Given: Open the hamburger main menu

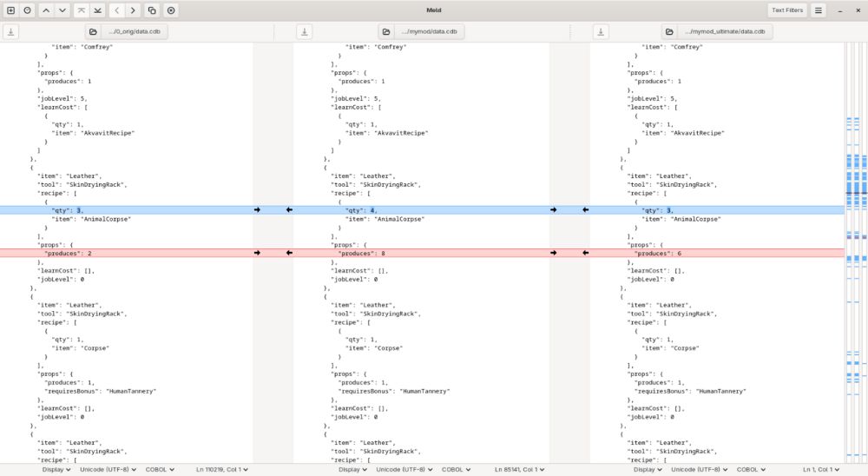Looking at the screenshot, I should pos(819,10).
